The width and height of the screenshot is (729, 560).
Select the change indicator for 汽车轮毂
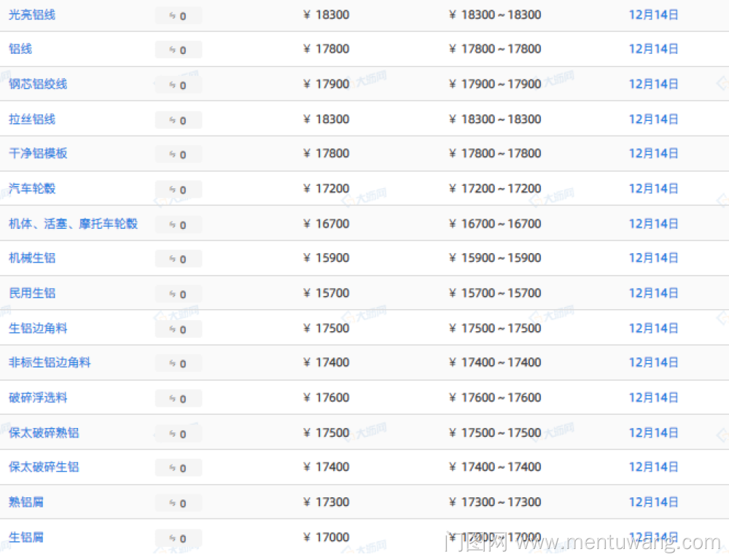(x=179, y=190)
